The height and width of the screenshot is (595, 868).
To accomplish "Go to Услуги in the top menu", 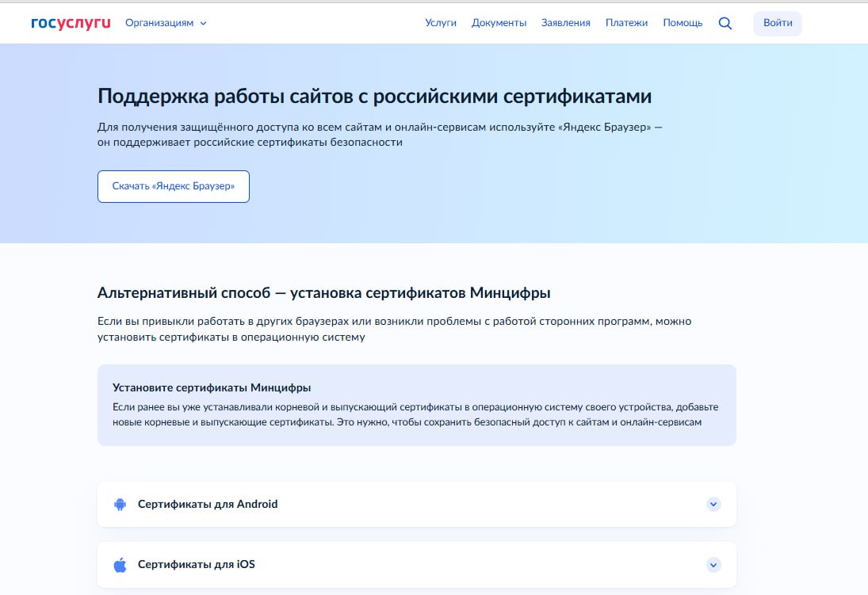I will click(x=441, y=23).
